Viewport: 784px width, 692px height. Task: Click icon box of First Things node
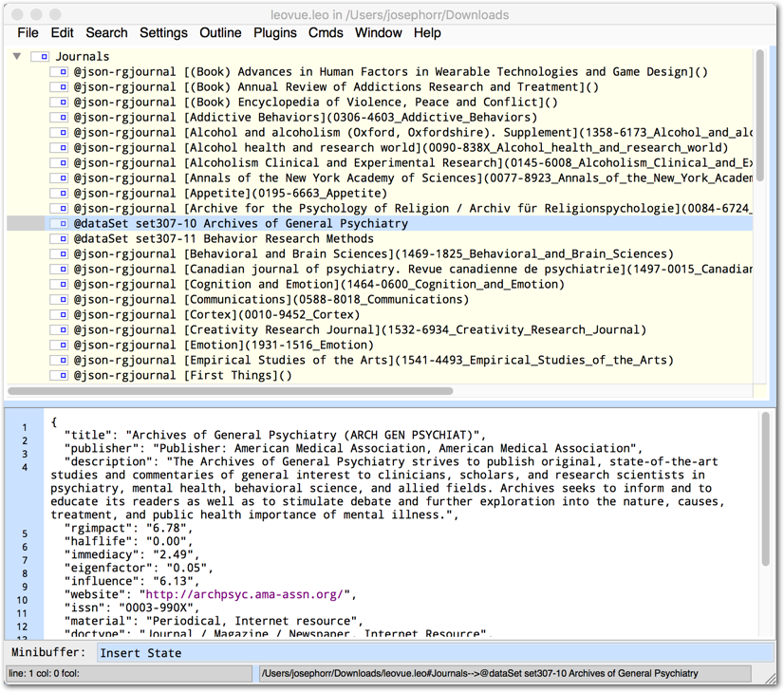tap(59, 376)
